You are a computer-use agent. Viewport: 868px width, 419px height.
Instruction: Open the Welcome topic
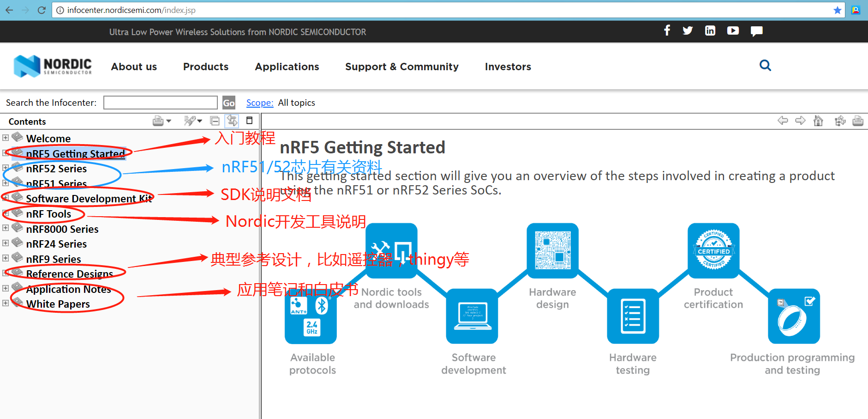[48, 139]
